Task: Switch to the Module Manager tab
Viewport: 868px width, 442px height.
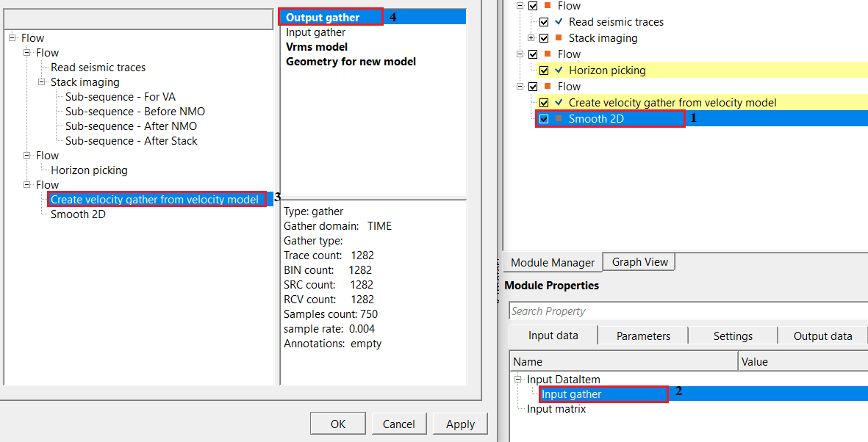Action: 553,262
